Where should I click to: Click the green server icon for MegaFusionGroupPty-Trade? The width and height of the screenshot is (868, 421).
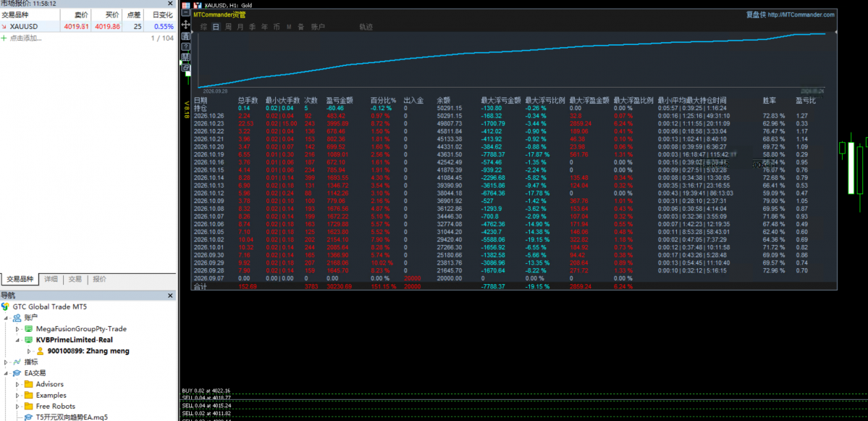coord(28,328)
